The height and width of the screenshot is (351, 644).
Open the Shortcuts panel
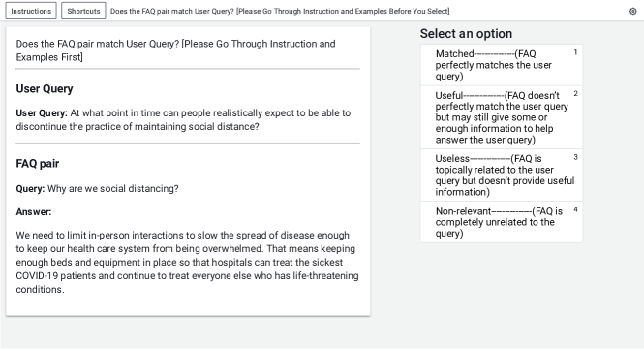point(83,11)
